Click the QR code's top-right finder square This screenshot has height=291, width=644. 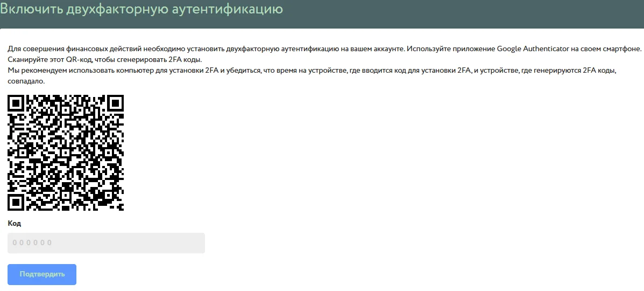coord(115,103)
